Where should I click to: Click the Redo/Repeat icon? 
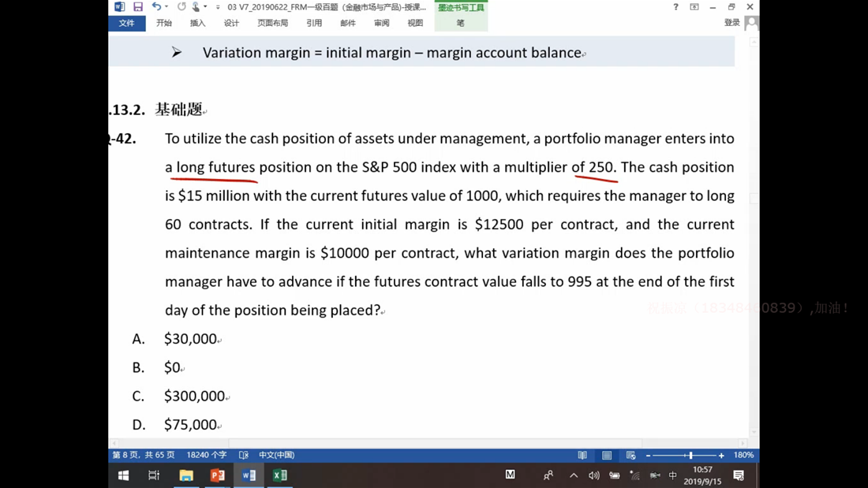181,7
